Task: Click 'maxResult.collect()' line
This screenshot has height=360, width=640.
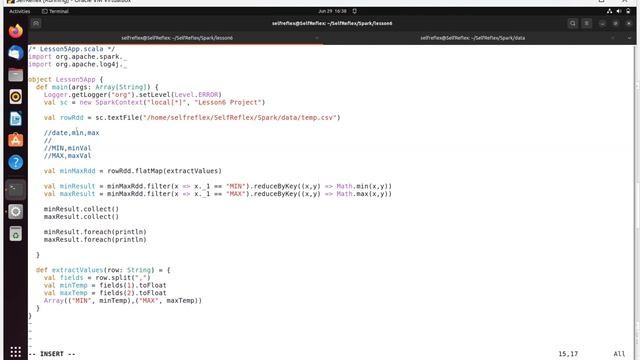Action: click(x=81, y=216)
